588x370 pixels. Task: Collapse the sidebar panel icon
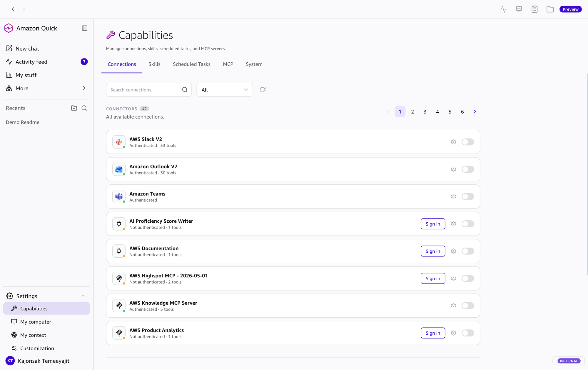(x=84, y=28)
